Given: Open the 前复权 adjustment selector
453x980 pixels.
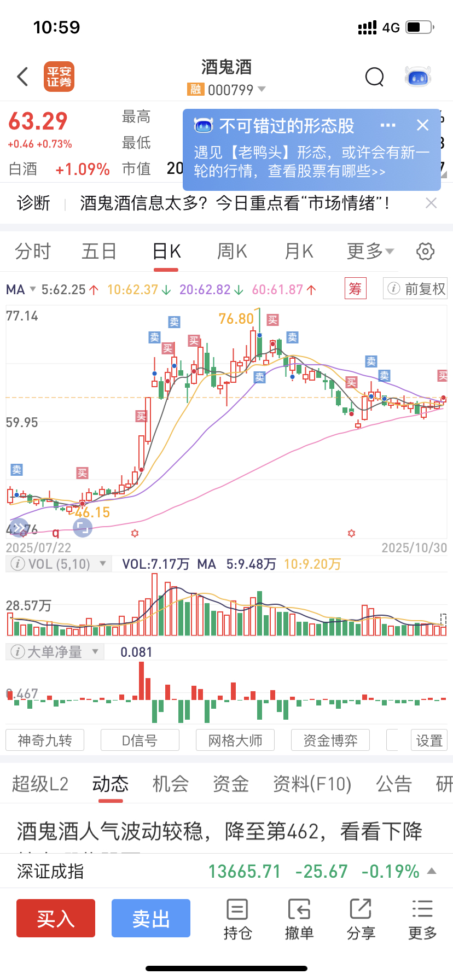Looking at the screenshot, I should click(x=415, y=288).
